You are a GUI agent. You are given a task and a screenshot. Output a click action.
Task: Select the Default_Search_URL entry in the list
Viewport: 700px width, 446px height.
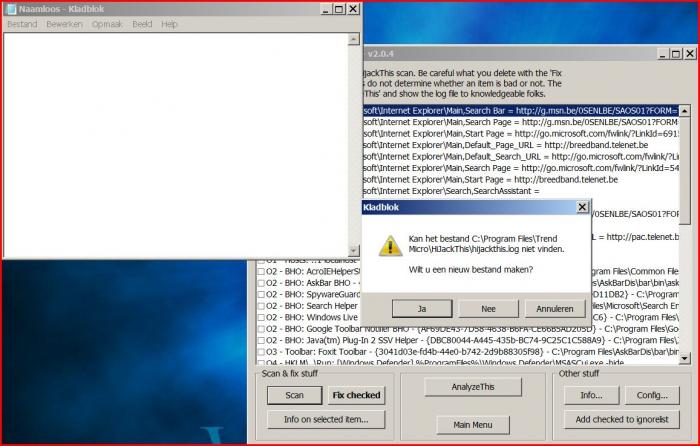(521, 157)
